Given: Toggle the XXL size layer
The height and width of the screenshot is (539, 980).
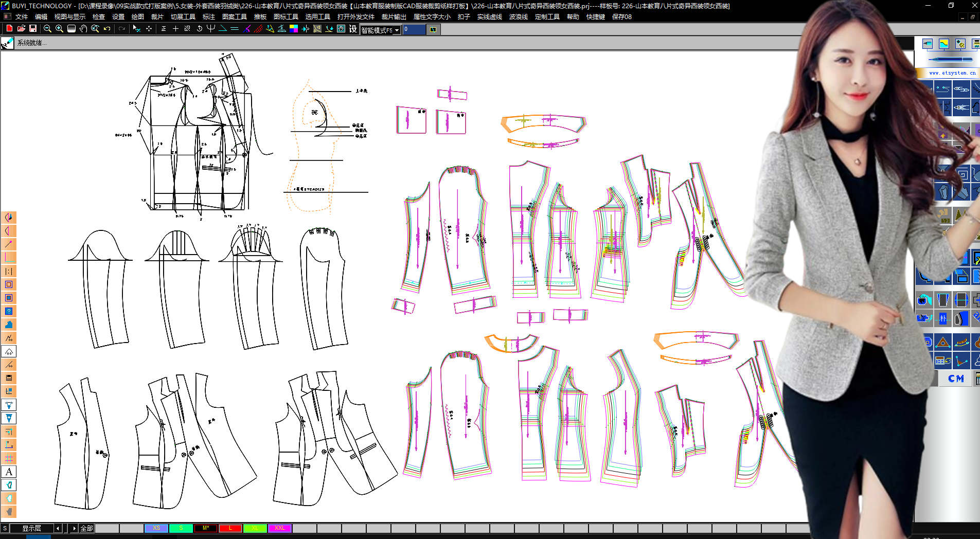Looking at the screenshot, I should tap(279, 528).
